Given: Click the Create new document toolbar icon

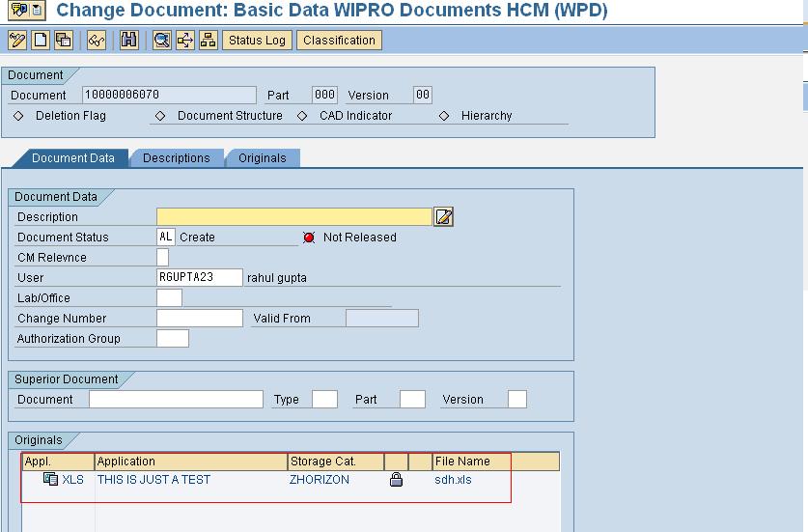Looking at the screenshot, I should click(x=41, y=41).
